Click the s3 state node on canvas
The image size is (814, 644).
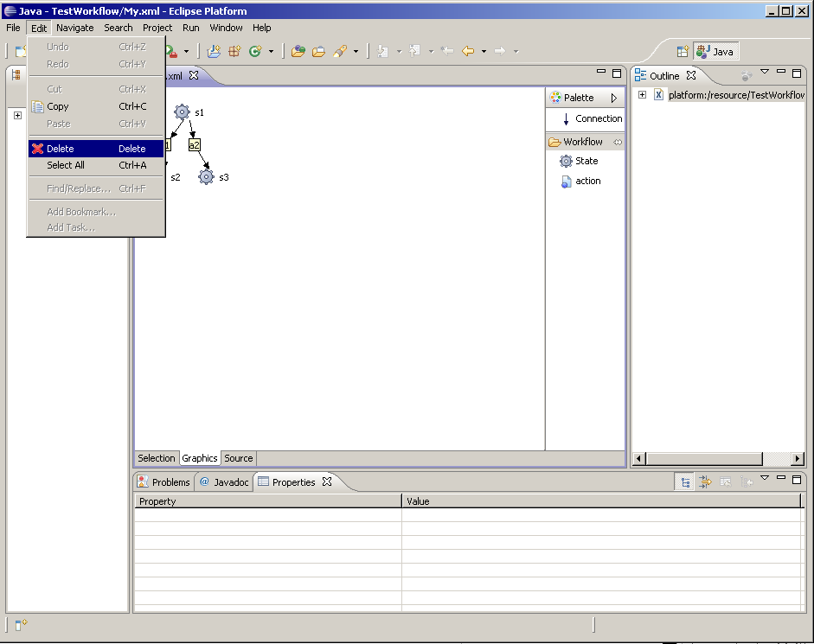point(206,177)
